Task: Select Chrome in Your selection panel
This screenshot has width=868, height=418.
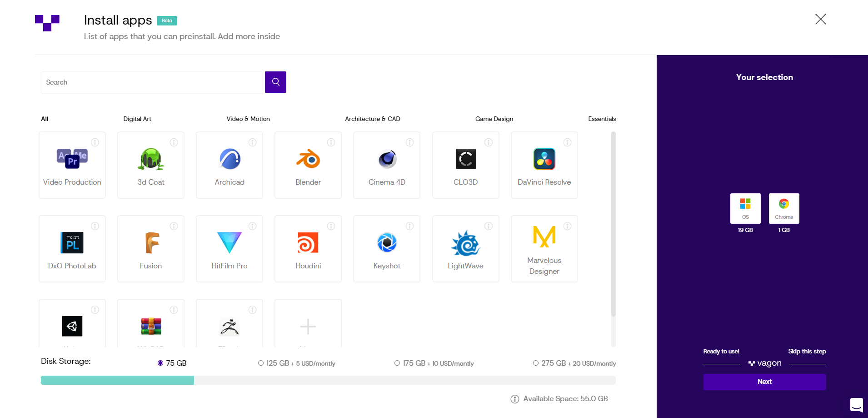Action: pyautogui.click(x=784, y=208)
